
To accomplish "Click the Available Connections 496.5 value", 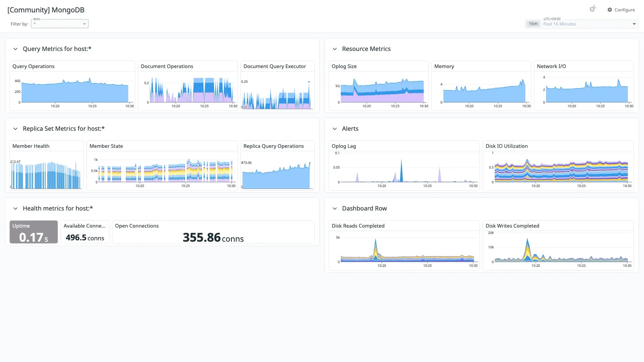I will 85,238.
